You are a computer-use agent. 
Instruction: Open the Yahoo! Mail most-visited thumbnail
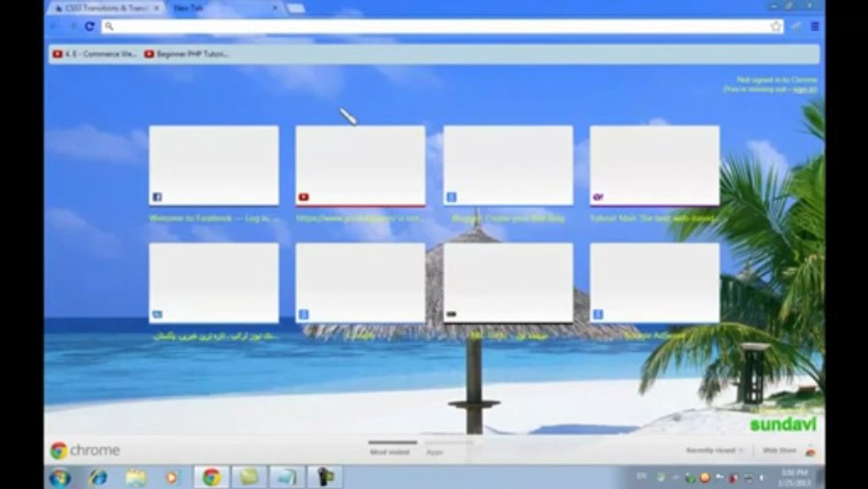(654, 165)
